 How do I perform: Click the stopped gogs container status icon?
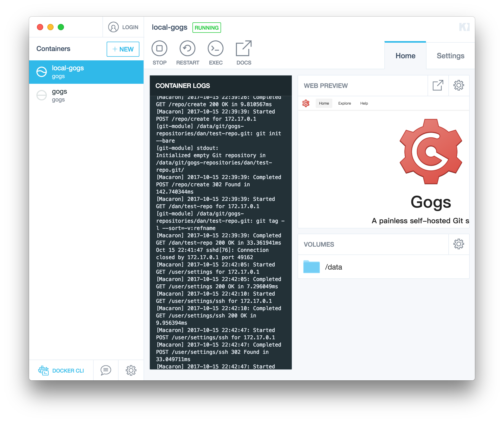(42, 95)
